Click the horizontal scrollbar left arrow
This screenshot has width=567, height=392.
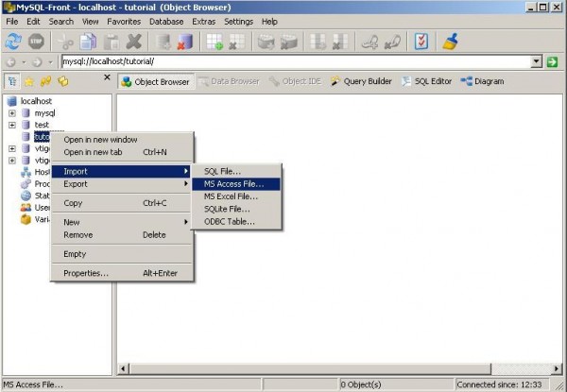pos(123,369)
